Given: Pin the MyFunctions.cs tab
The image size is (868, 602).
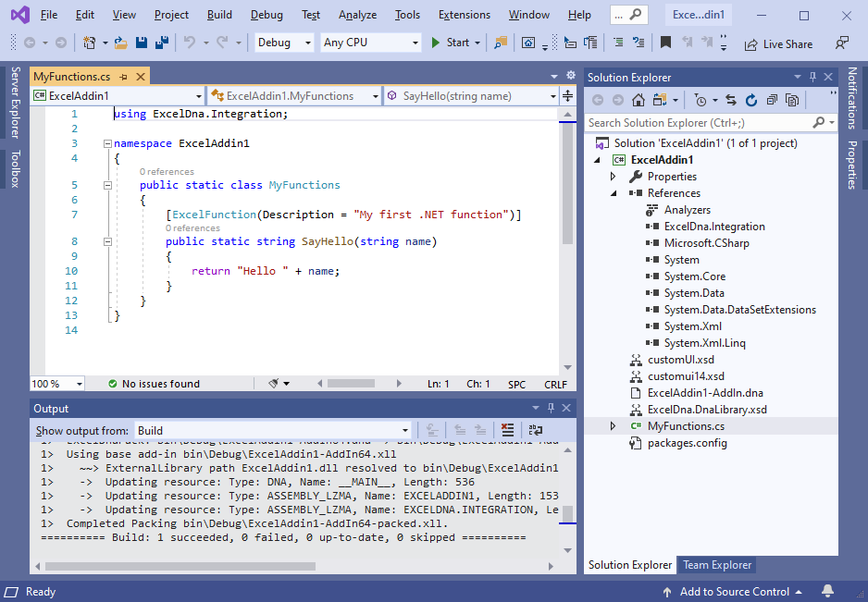Looking at the screenshot, I should coord(124,77).
